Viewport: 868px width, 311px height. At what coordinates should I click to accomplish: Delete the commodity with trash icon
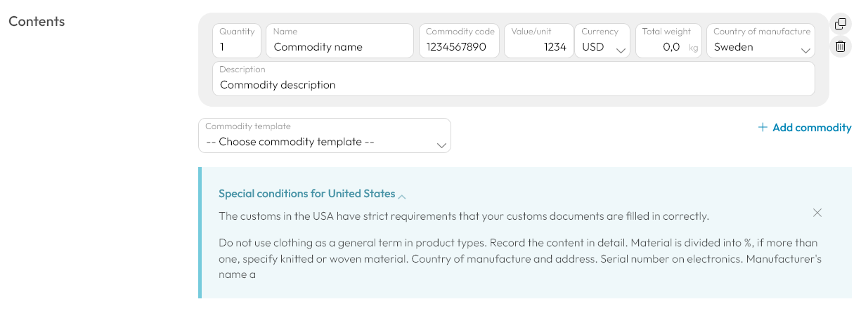tap(840, 47)
